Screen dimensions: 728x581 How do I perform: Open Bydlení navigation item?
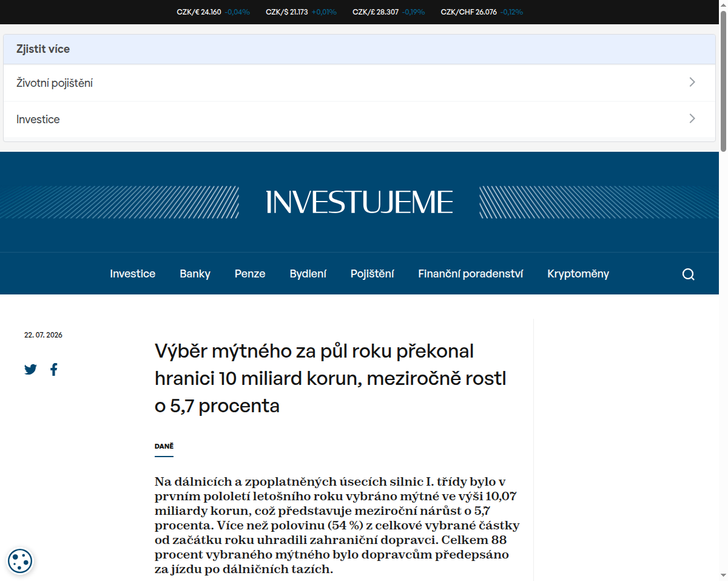(308, 274)
